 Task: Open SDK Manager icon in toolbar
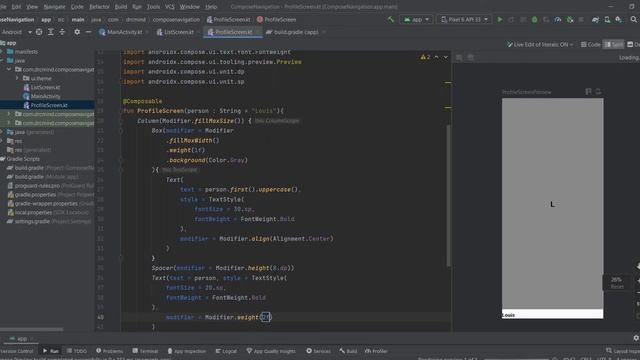(x=619, y=19)
